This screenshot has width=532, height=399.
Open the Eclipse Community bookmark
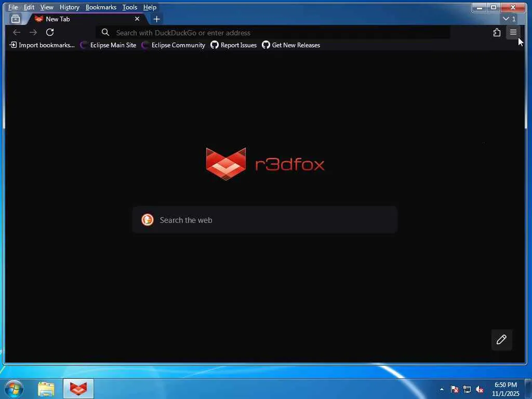[174, 45]
